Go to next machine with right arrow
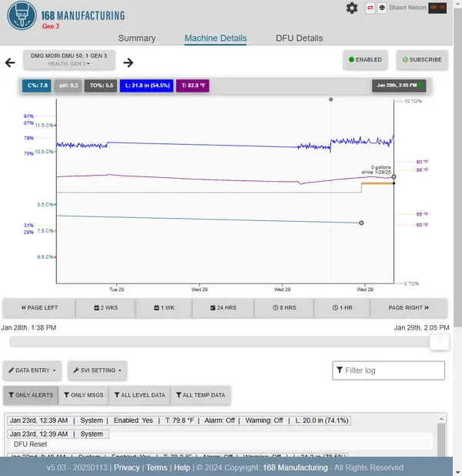 (x=129, y=63)
